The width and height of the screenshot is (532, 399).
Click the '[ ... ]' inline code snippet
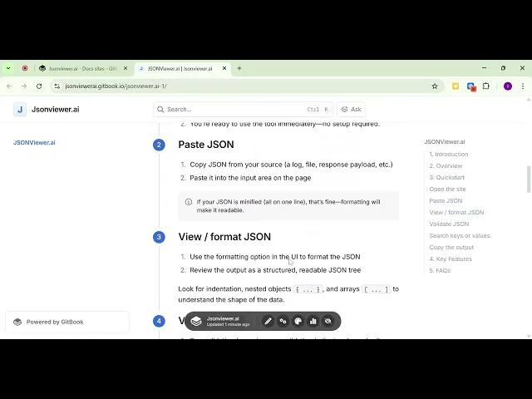tap(376, 289)
